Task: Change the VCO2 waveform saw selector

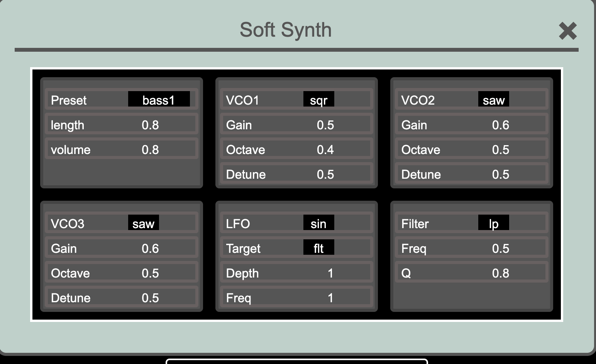Action: coord(493,99)
